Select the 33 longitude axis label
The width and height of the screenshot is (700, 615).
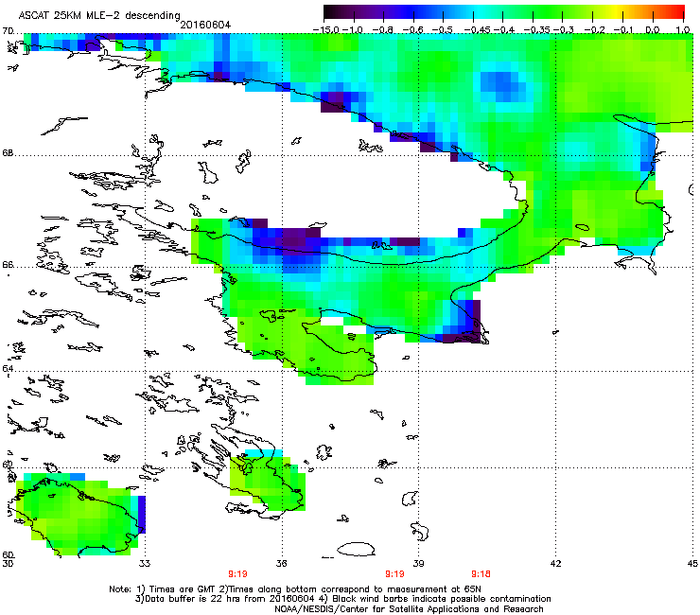coord(145,564)
